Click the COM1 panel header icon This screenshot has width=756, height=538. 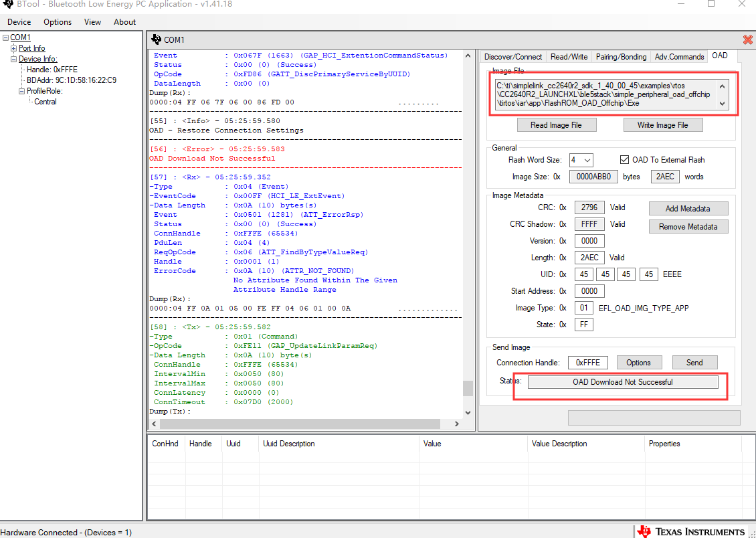[157, 40]
